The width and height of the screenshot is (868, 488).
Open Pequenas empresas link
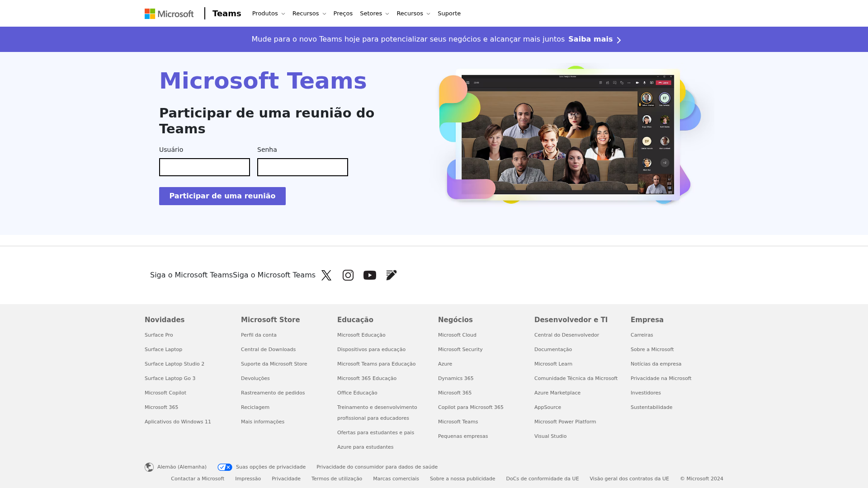coord(463,436)
